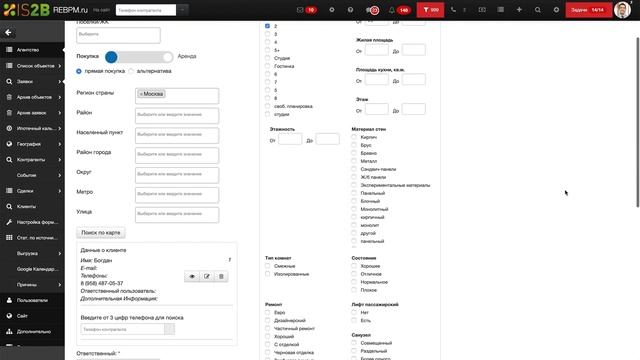Open Агентство in the sidebar
Viewport: 640px width, 360px height.
pos(32,50)
